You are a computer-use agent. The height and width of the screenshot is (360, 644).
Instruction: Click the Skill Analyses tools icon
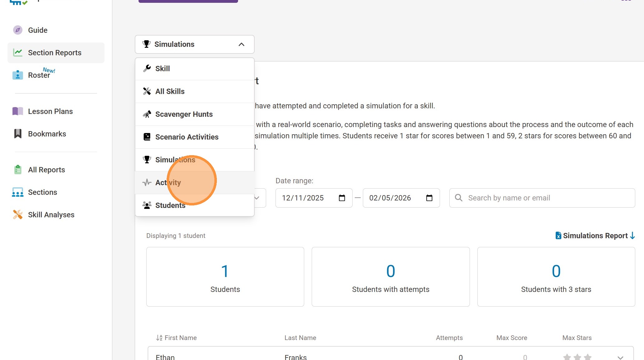point(18,215)
